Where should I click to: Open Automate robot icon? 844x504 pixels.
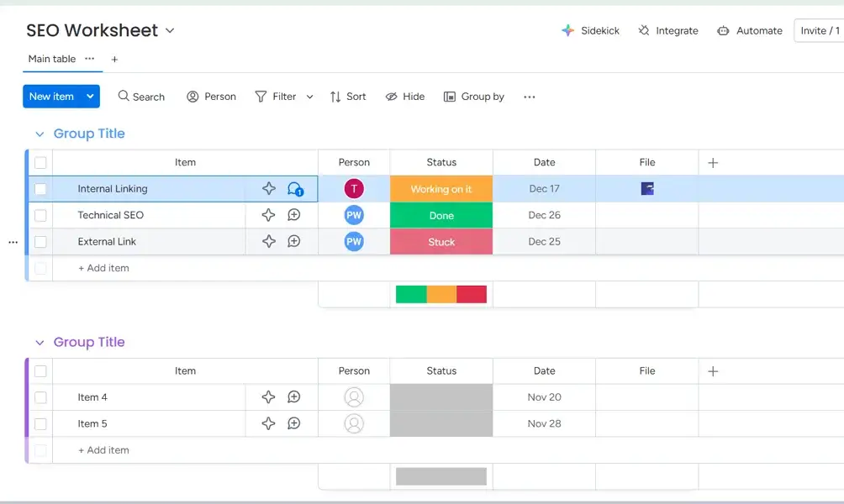[x=723, y=30]
